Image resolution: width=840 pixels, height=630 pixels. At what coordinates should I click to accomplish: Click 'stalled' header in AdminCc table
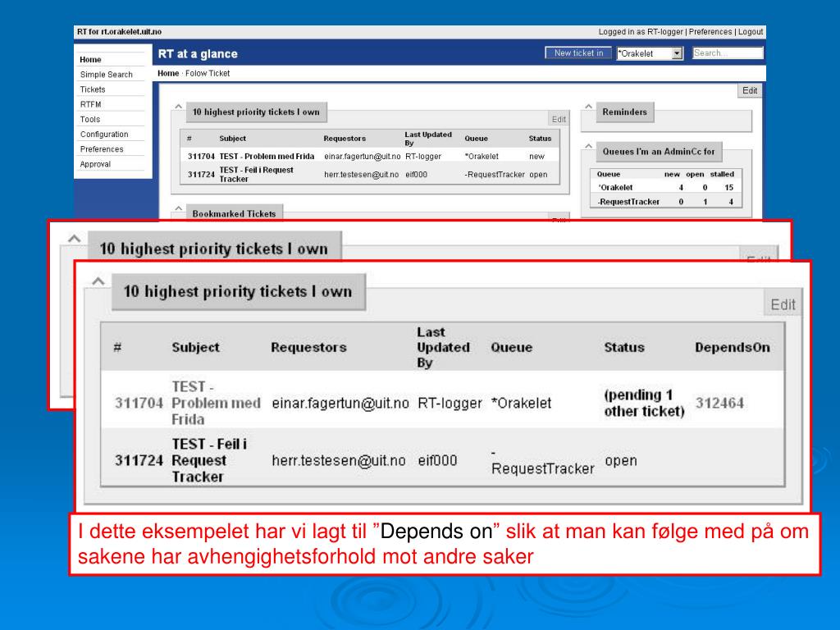722,174
